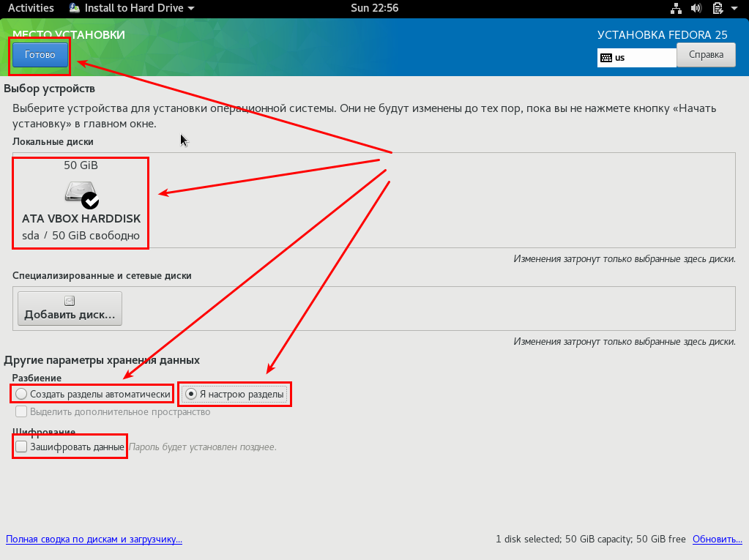The width and height of the screenshot is (749, 560).
Task: Toggle Выделить дополнительное пространство checkbox
Action: pyautogui.click(x=22, y=411)
